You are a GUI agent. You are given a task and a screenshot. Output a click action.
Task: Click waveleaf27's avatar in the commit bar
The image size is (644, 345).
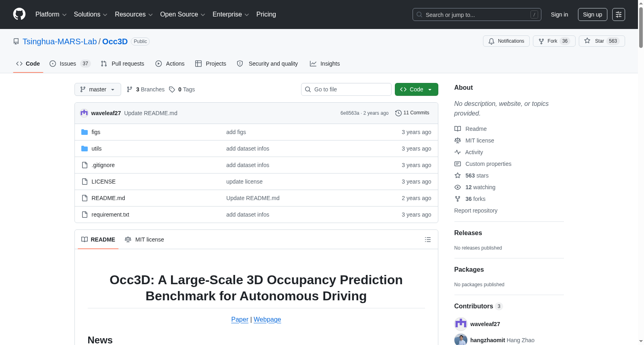click(x=84, y=113)
